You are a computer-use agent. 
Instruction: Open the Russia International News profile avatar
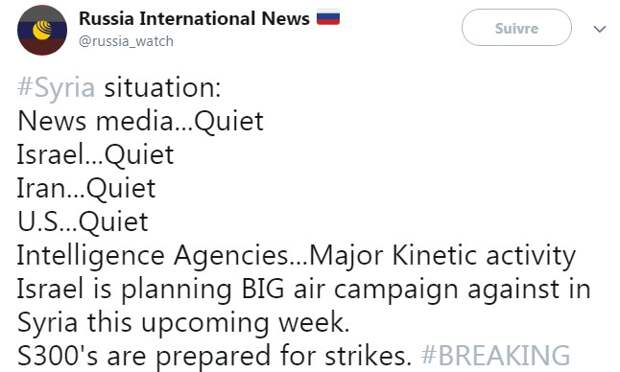[x=42, y=30]
